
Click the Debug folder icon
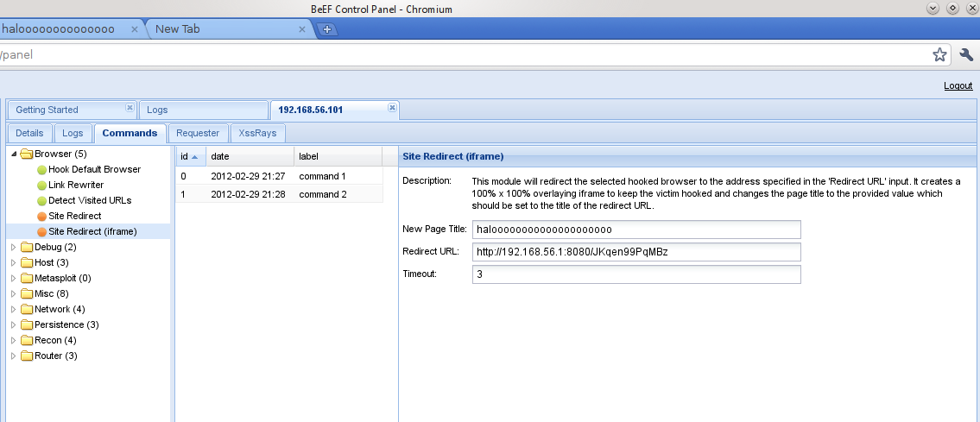tap(26, 247)
